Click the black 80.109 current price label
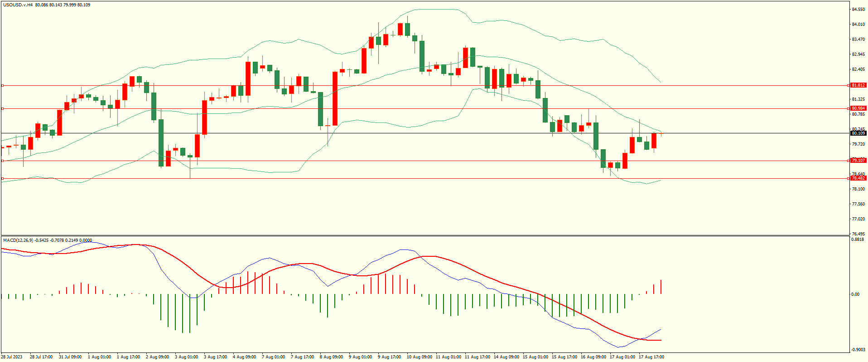The height and width of the screenshot is (362, 868). pyautogui.click(x=858, y=133)
